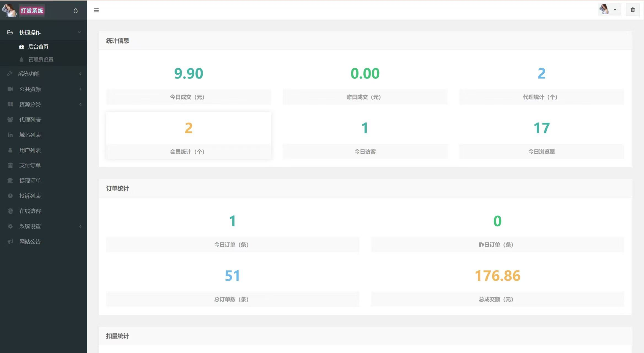Screen dimensions: 644x353
Task: Click the hamburger sidebar toggle icon
Action: click(x=96, y=10)
